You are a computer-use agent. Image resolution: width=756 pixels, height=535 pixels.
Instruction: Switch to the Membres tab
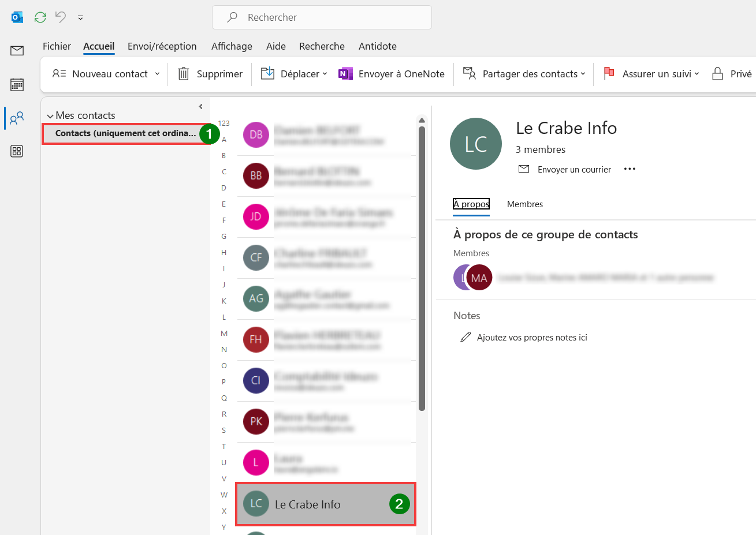[x=525, y=204]
